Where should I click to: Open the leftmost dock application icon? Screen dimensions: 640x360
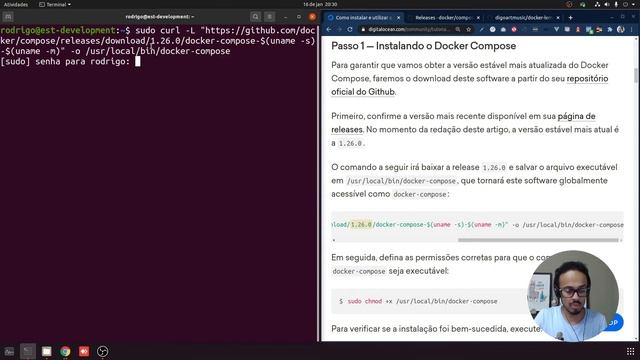click(9, 351)
